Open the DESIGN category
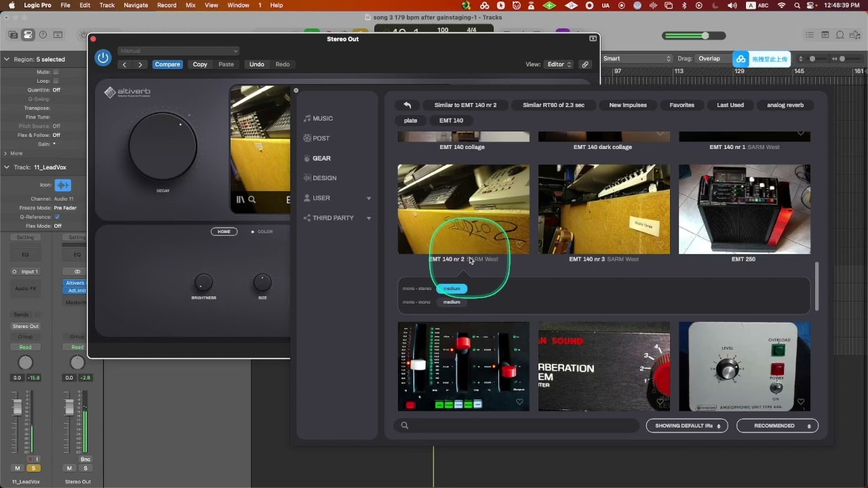The width and height of the screenshot is (868, 488). (x=320, y=178)
